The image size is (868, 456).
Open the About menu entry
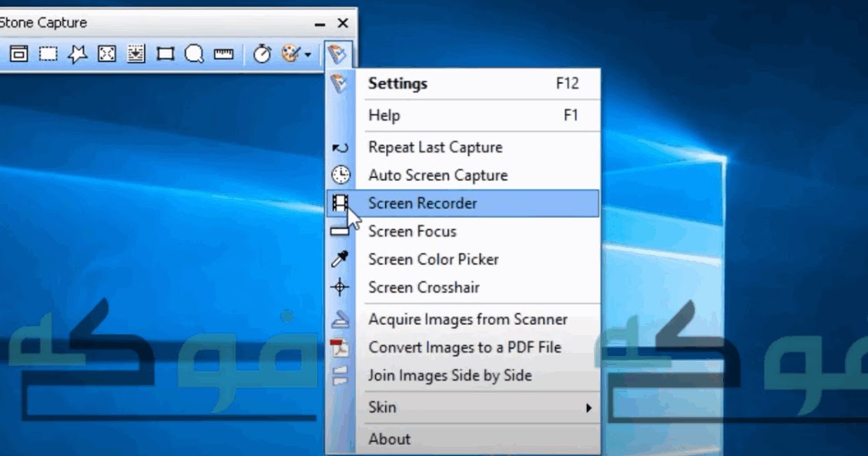tap(463, 439)
